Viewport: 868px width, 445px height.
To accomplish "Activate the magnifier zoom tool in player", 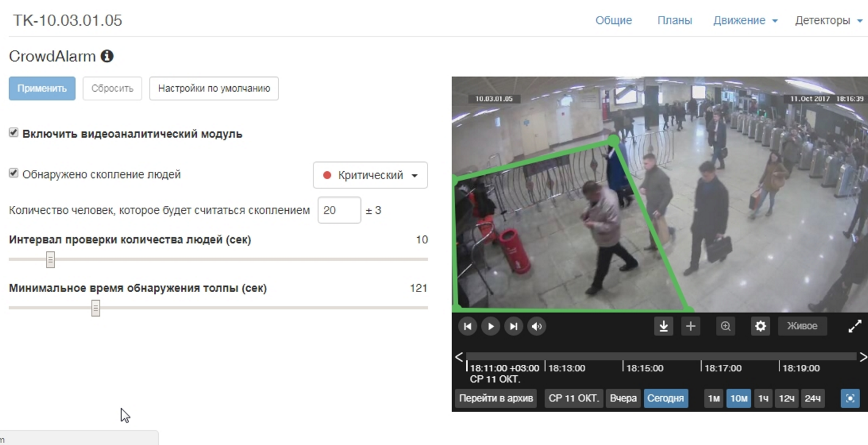I will 725,326.
